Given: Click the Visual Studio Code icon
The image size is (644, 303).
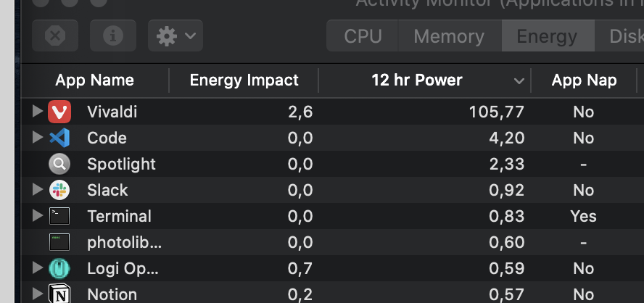Looking at the screenshot, I should point(59,138).
